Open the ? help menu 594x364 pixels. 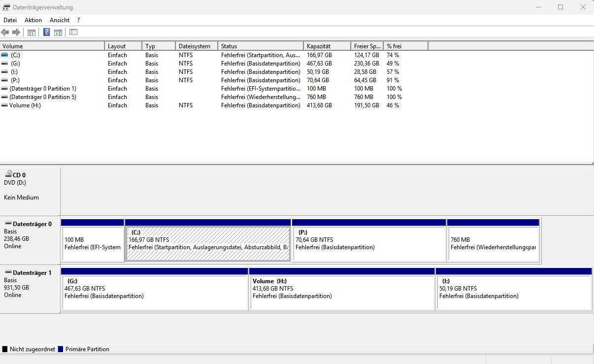click(78, 20)
